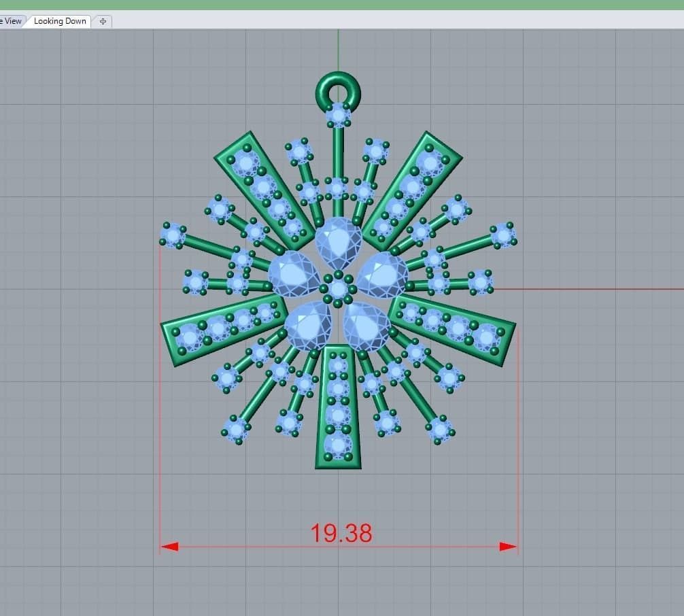Viewport: 684px width, 616px height.
Task: Switch to the Looking Down viewport tab
Action: [x=60, y=21]
